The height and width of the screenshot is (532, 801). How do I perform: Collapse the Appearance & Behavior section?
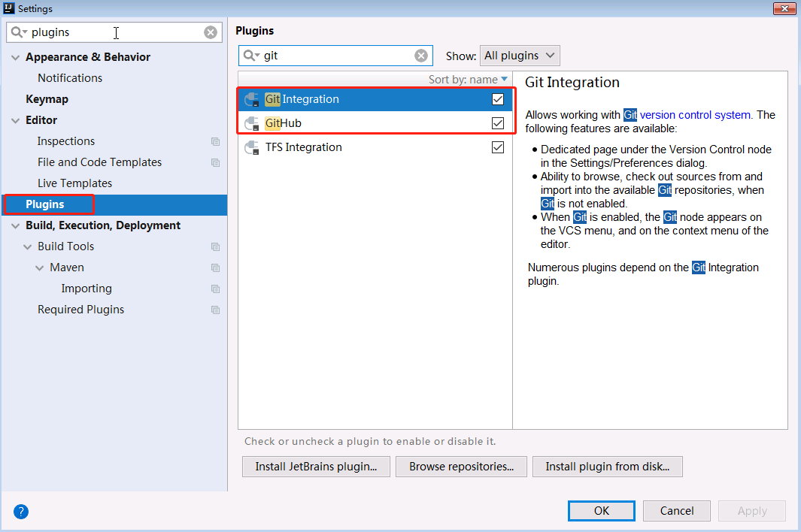(15, 57)
